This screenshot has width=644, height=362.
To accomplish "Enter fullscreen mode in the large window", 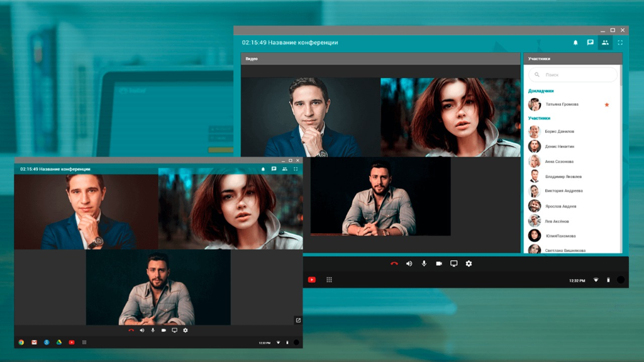I will click(620, 43).
